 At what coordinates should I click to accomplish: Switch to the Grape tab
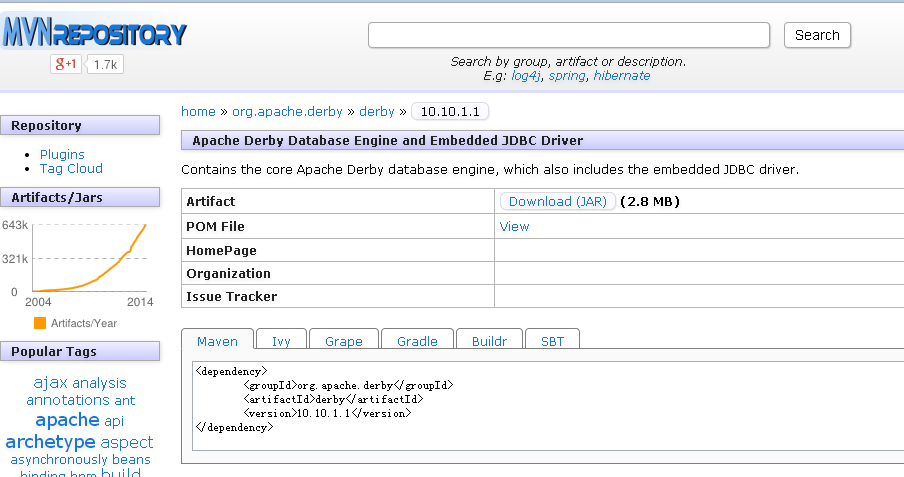click(x=344, y=341)
